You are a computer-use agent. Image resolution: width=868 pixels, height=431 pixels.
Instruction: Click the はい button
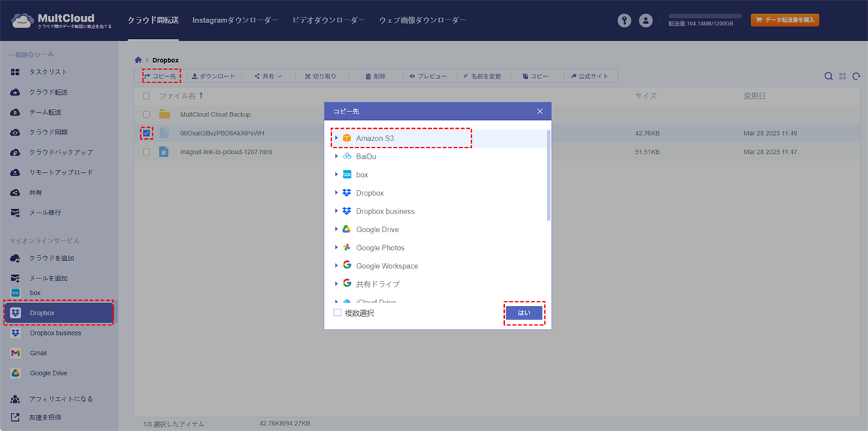(x=524, y=313)
